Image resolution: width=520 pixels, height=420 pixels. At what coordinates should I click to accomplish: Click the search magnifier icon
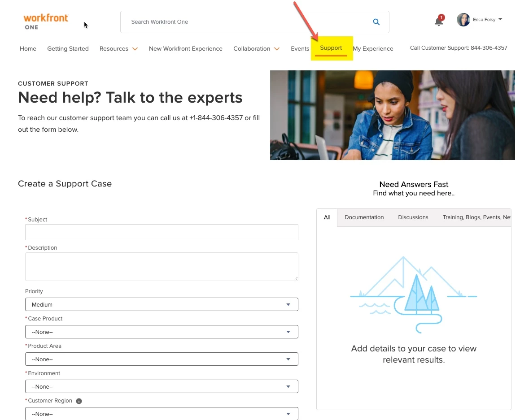[x=376, y=22]
